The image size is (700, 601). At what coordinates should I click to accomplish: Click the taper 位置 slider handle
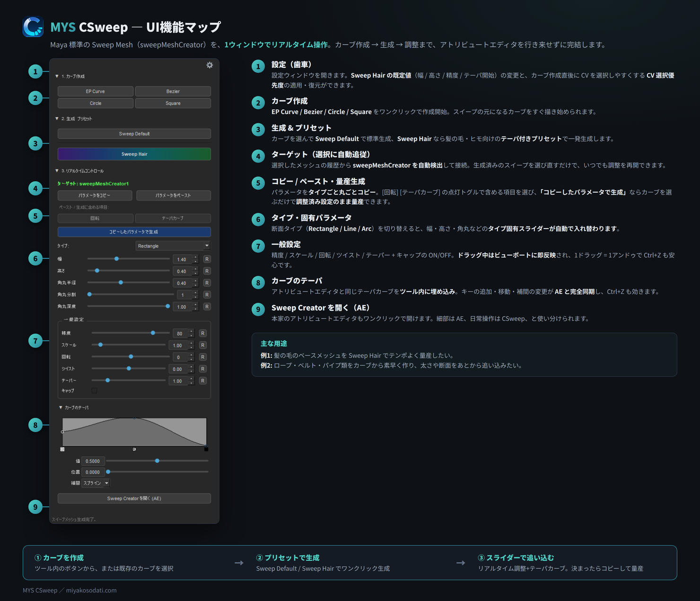click(x=108, y=472)
